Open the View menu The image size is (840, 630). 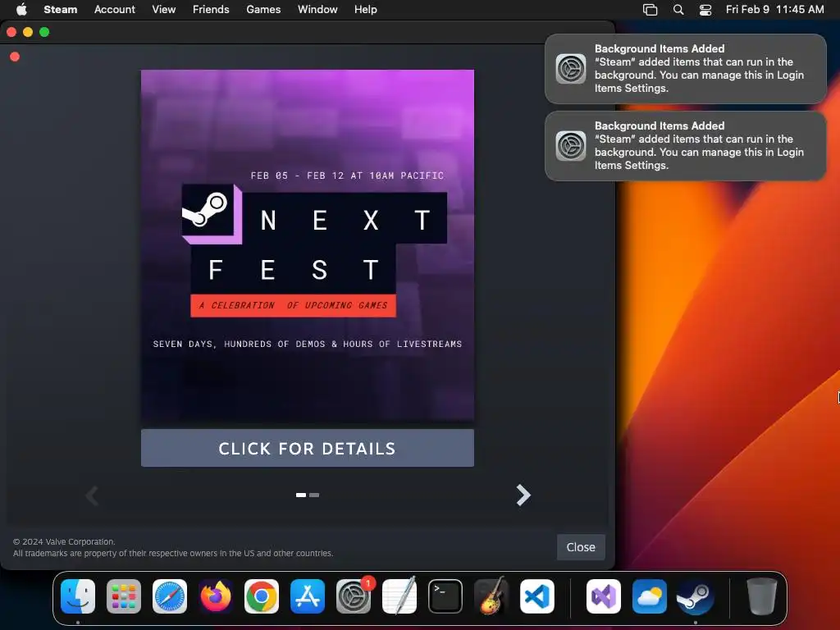click(163, 9)
